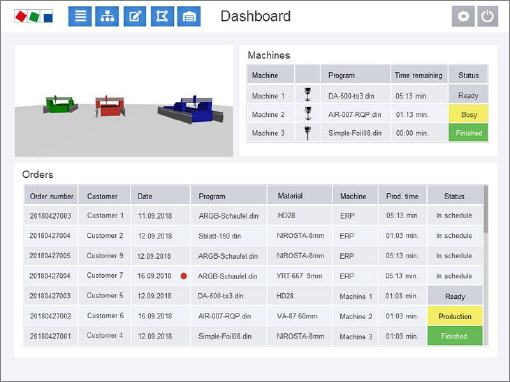Click the cutting head icon for Machine 1
This screenshot has width=510, height=382.
(x=308, y=95)
